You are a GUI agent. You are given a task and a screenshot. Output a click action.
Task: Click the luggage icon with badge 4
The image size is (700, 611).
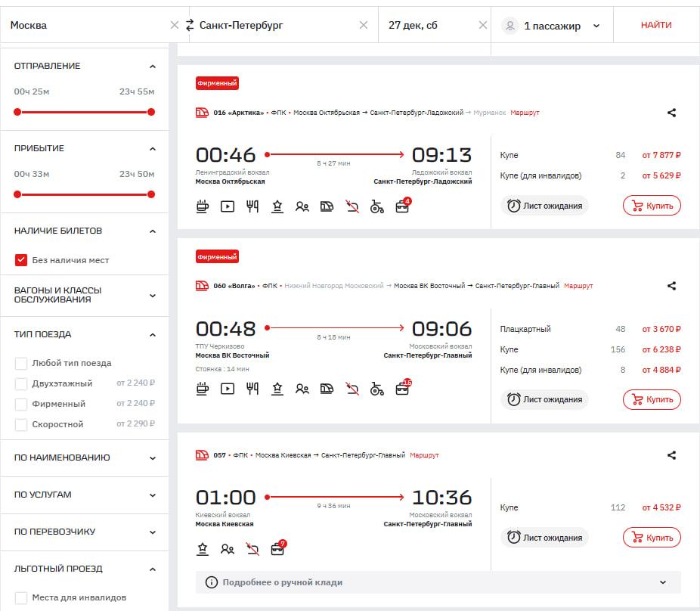[403, 206]
